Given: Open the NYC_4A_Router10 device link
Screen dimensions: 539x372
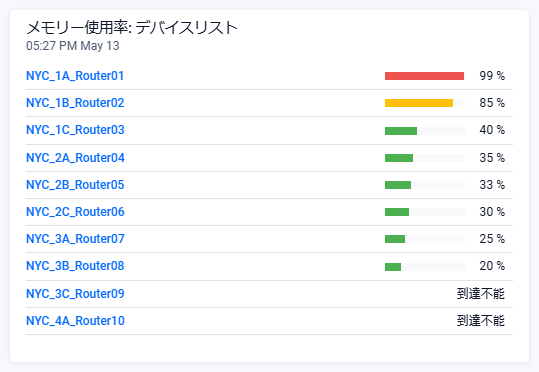Looking at the screenshot, I should [75, 321].
